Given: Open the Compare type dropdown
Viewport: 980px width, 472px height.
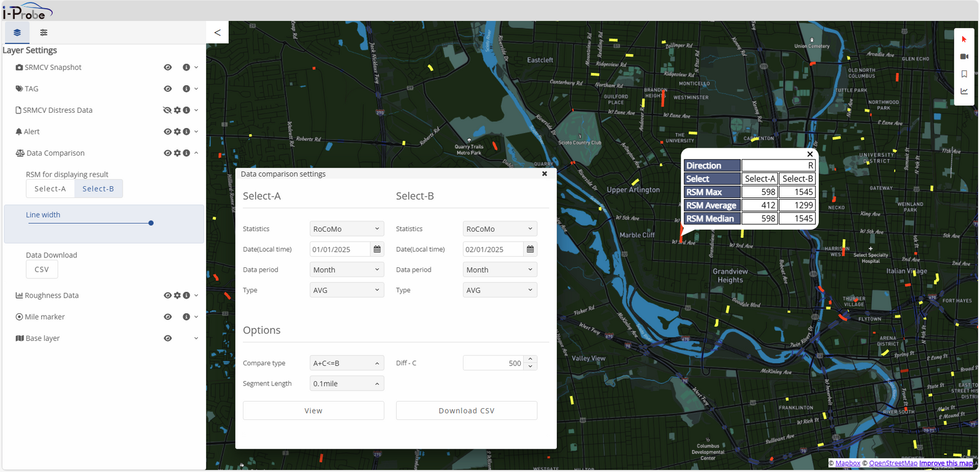Looking at the screenshot, I should (346, 364).
